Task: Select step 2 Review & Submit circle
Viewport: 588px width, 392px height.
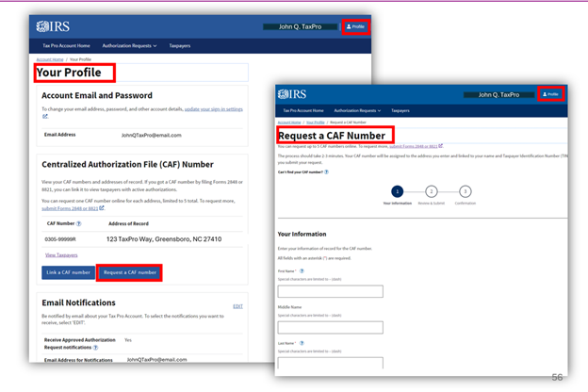Action: click(x=432, y=191)
